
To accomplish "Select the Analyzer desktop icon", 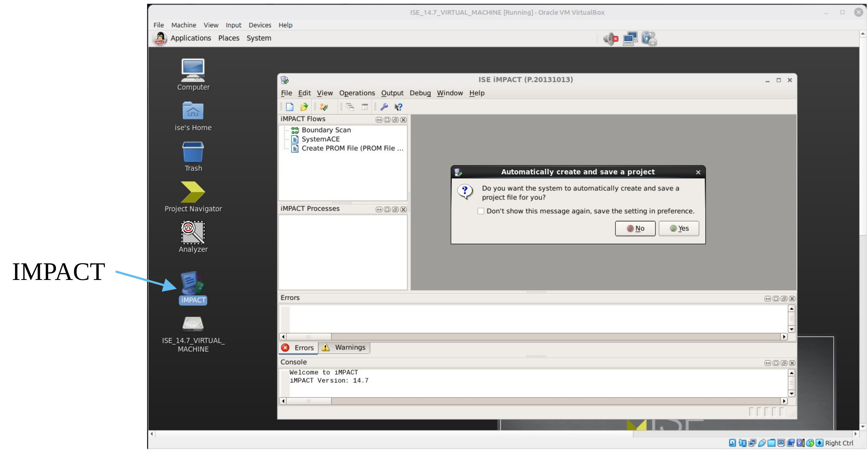I will (x=193, y=237).
